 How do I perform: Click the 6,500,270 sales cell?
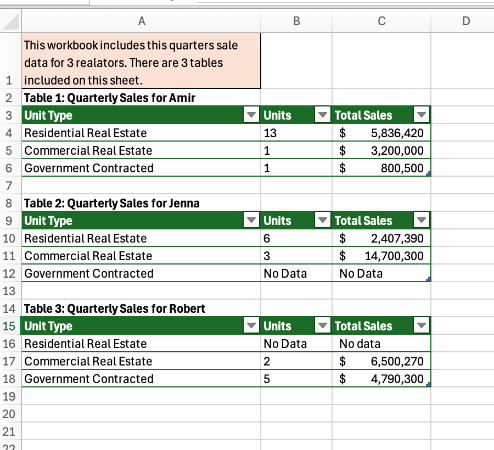[x=381, y=361]
